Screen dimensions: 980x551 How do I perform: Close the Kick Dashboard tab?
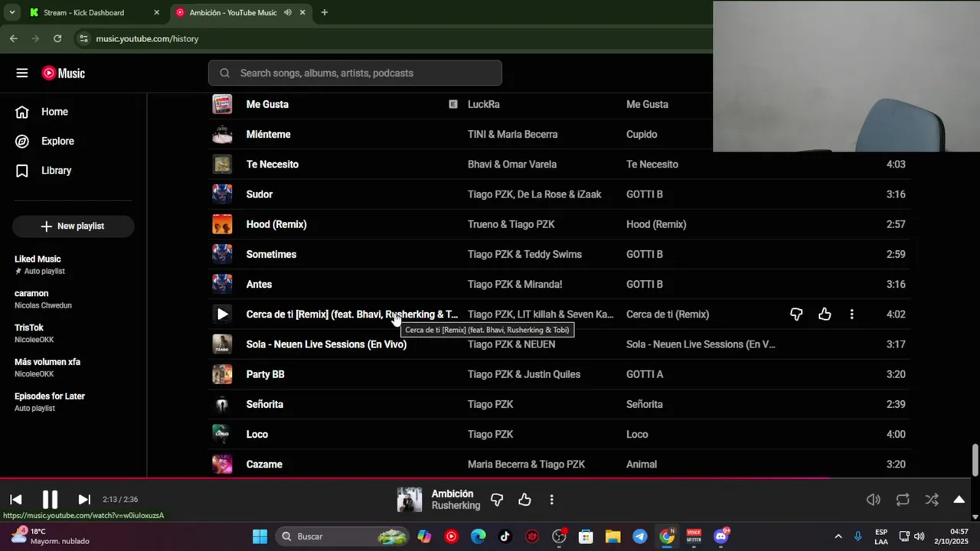[156, 12]
